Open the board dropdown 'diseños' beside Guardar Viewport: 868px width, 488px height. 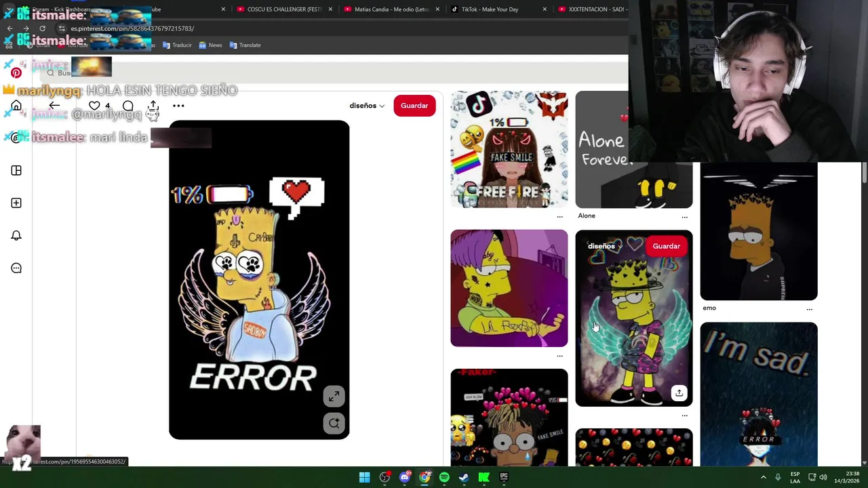coord(367,106)
